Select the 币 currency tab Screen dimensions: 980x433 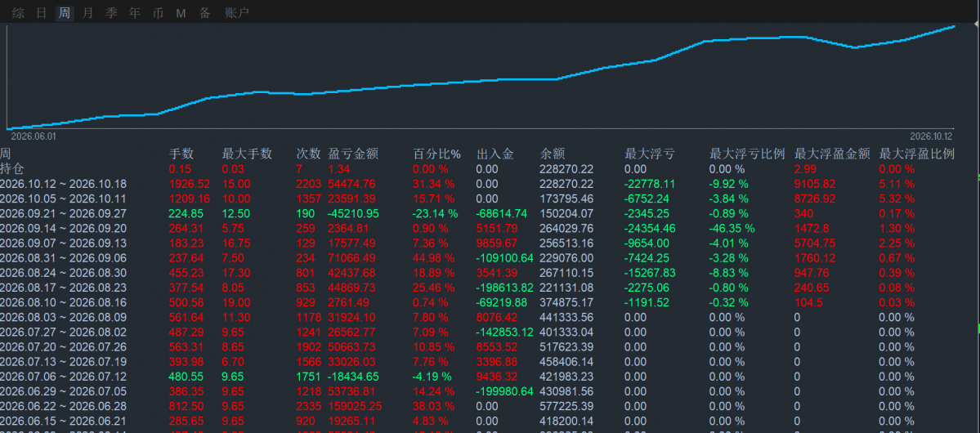(x=158, y=13)
